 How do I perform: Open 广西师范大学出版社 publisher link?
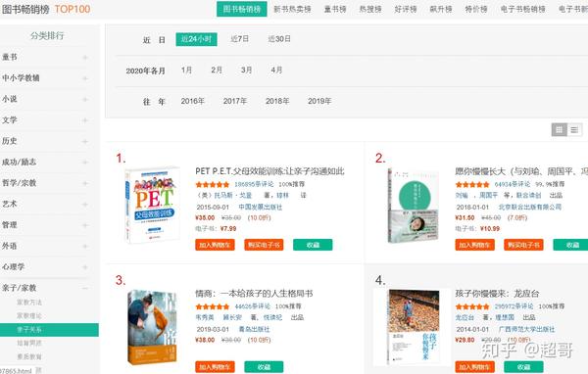[x=526, y=329]
